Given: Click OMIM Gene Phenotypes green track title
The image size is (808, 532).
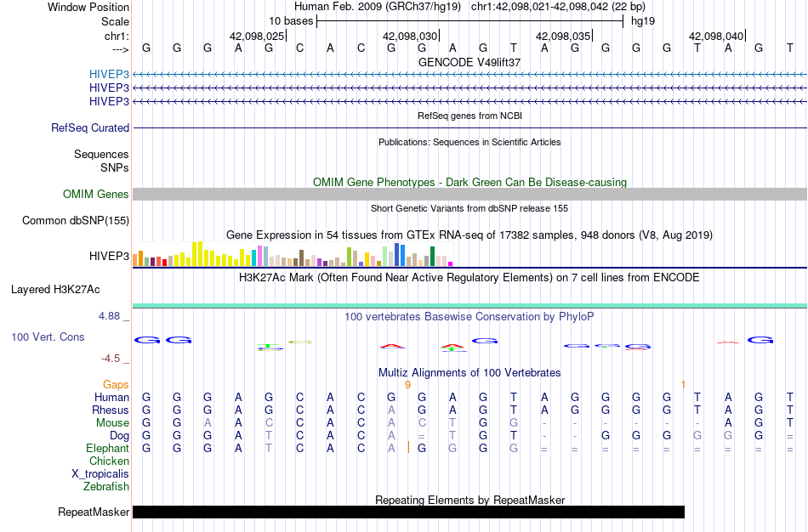Looking at the screenshot, I should click(x=469, y=183).
